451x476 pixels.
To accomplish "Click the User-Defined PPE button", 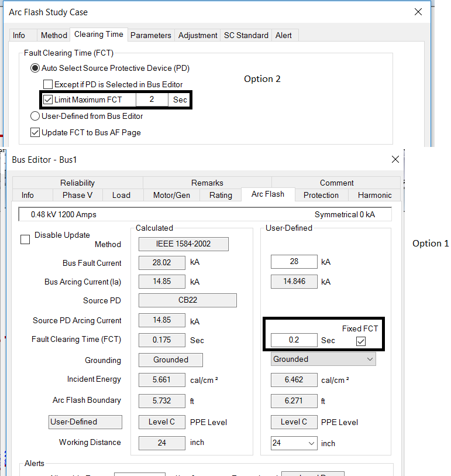I will (x=85, y=422).
